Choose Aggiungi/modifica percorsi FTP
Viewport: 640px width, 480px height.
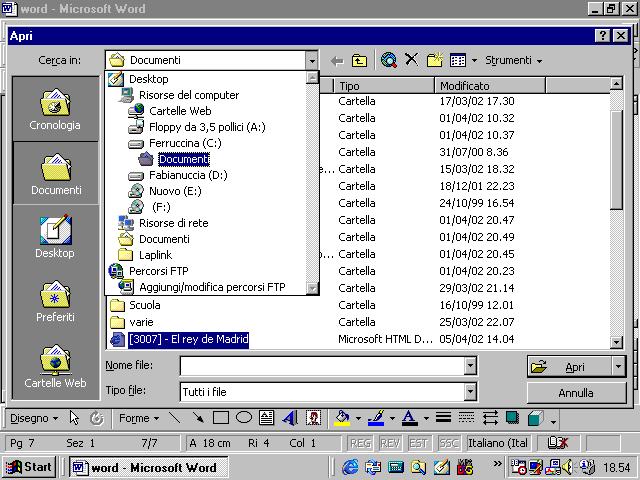point(212,287)
